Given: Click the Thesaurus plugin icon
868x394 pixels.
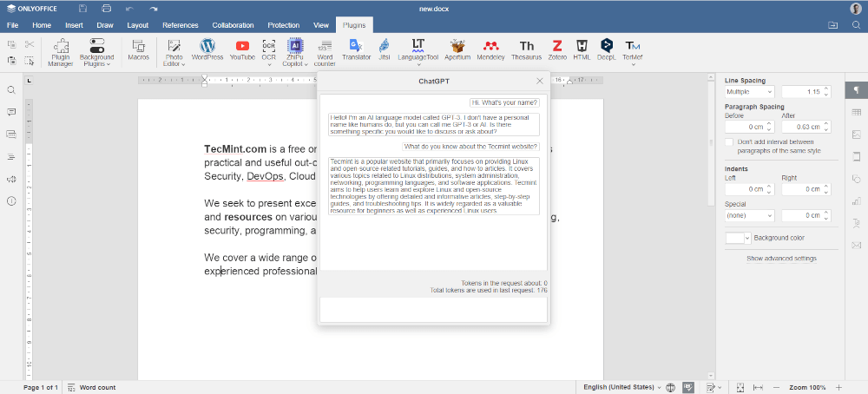Looking at the screenshot, I should pos(527,49).
